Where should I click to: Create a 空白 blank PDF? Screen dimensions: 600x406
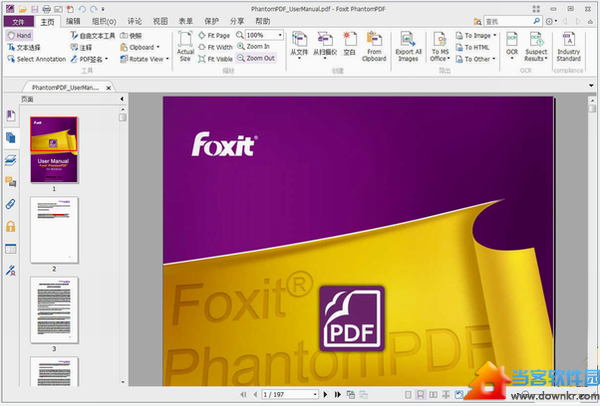coord(350,45)
